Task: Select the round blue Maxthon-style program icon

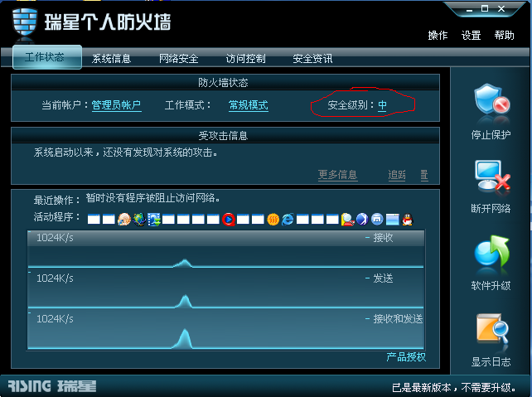Action: coord(377,220)
